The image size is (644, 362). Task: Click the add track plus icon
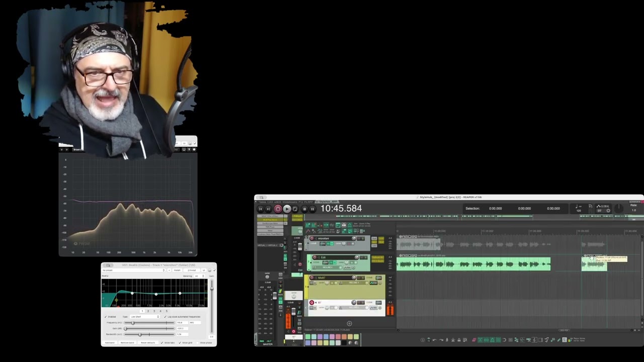click(x=349, y=324)
